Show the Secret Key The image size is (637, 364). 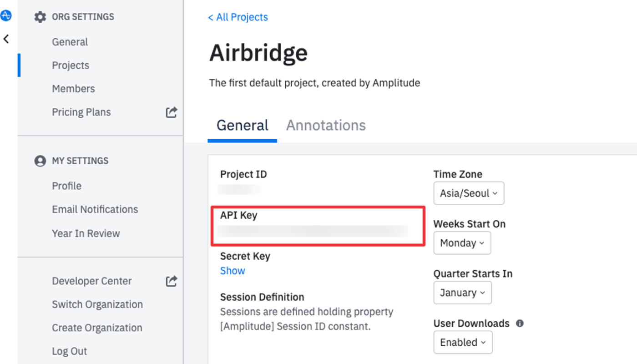[233, 270]
